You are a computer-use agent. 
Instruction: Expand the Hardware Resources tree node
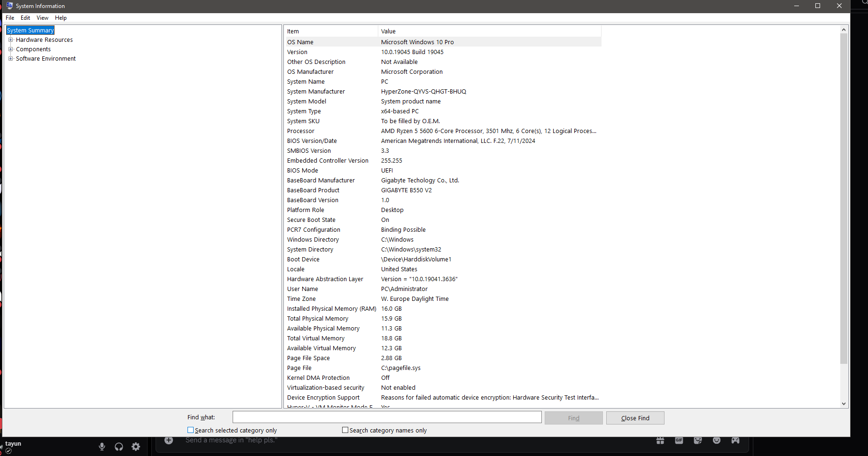tap(10, 40)
